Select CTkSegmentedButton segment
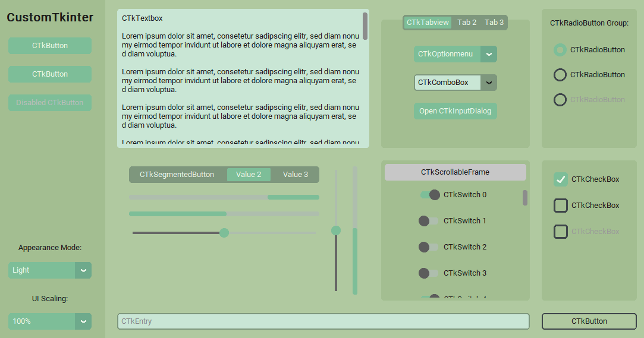 tap(177, 175)
